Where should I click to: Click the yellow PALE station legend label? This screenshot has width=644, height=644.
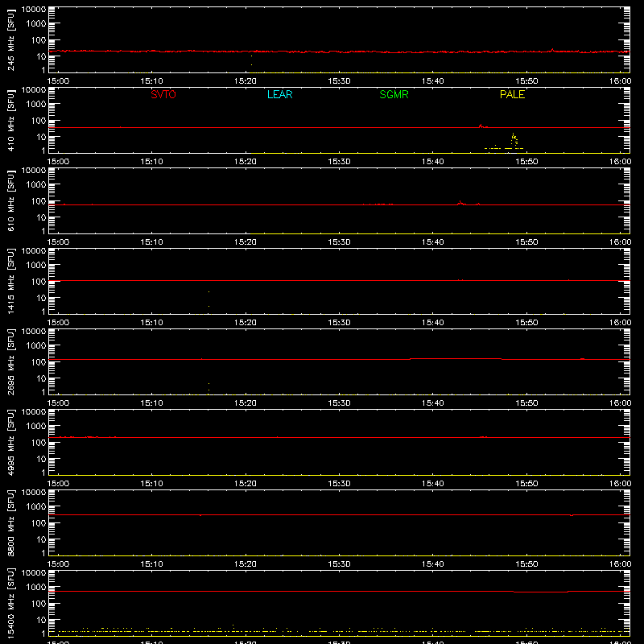(512, 94)
